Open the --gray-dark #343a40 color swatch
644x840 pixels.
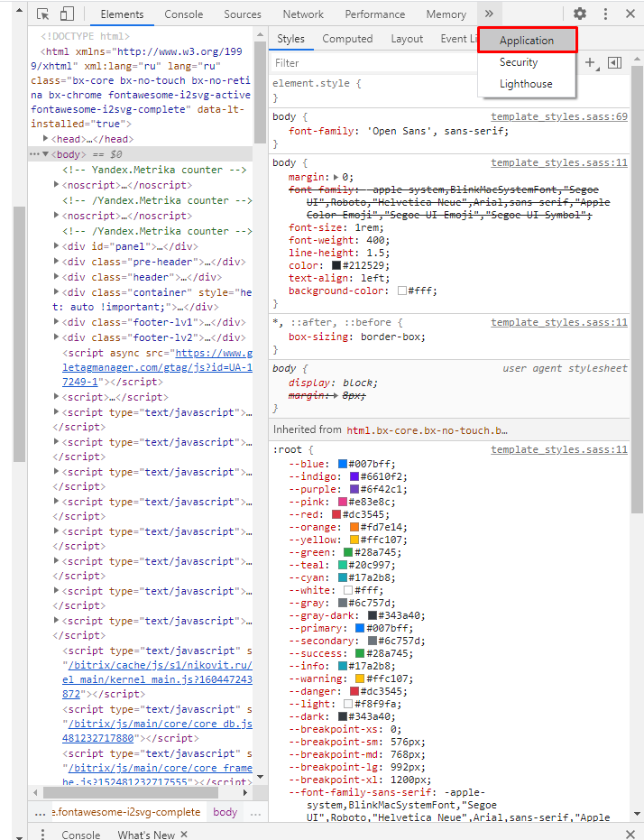click(x=373, y=615)
